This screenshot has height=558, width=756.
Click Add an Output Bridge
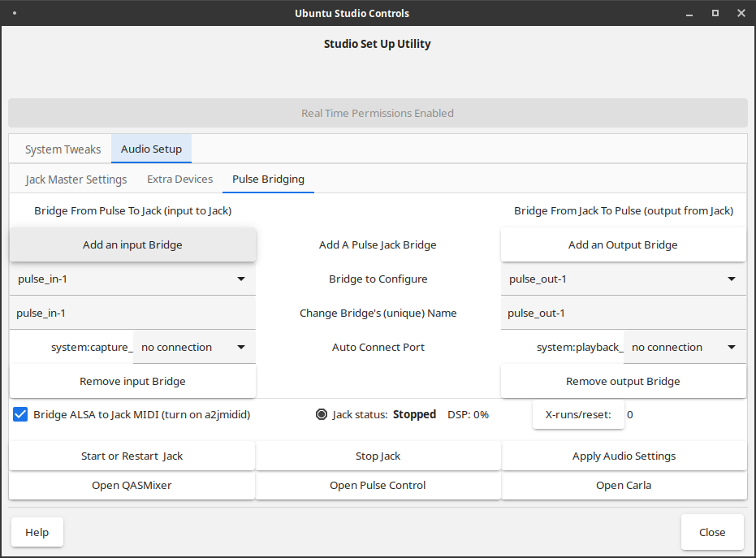click(623, 244)
